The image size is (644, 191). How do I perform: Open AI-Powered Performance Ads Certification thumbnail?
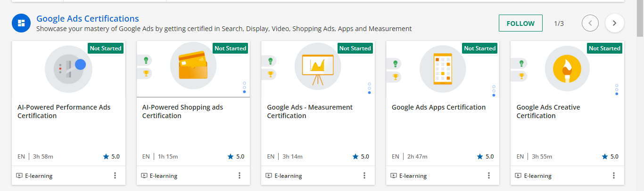68,69
